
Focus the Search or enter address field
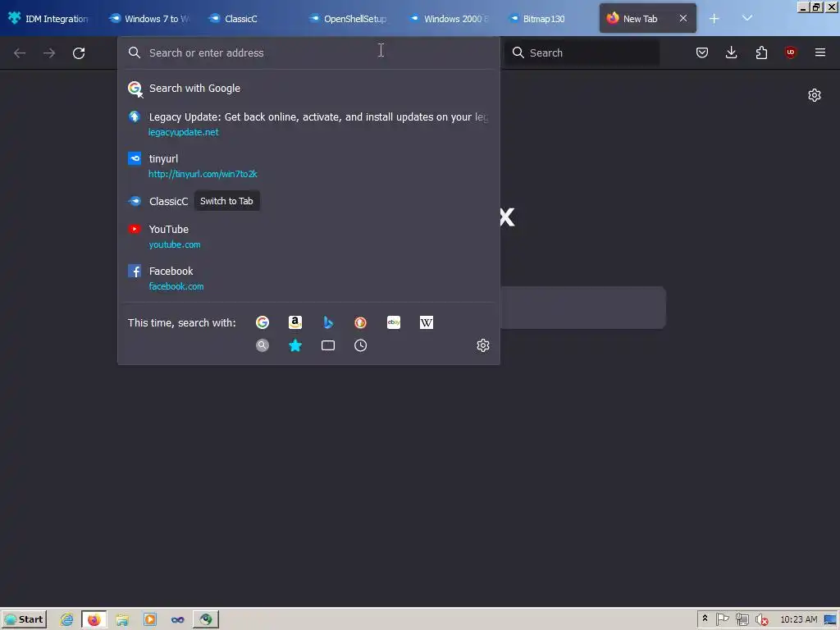308,52
